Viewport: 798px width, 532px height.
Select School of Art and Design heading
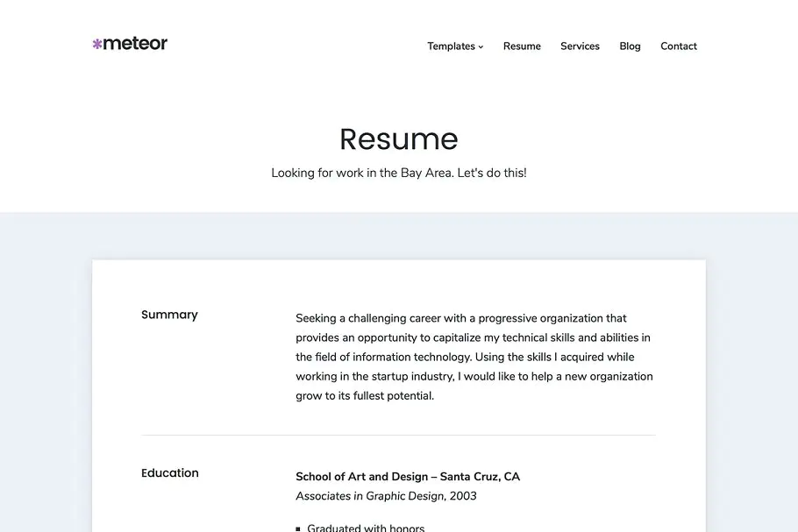[x=408, y=477]
